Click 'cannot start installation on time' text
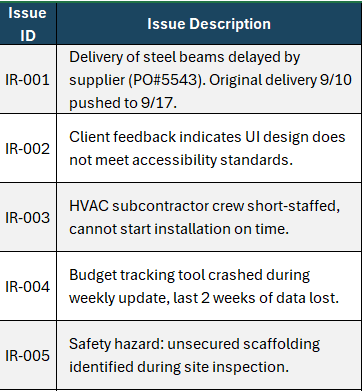This screenshot has width=362, height=391. click(179, 229)
